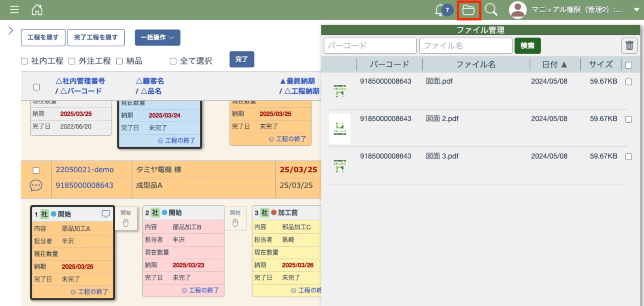
Task: Select checkbox for 図面 2.pdf file
Action: 629,119
